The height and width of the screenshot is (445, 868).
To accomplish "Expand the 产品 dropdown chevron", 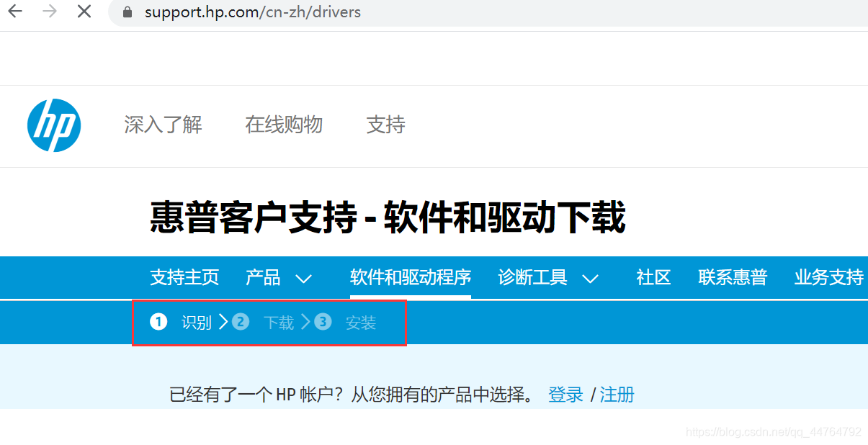I will (x=303, y=279).
